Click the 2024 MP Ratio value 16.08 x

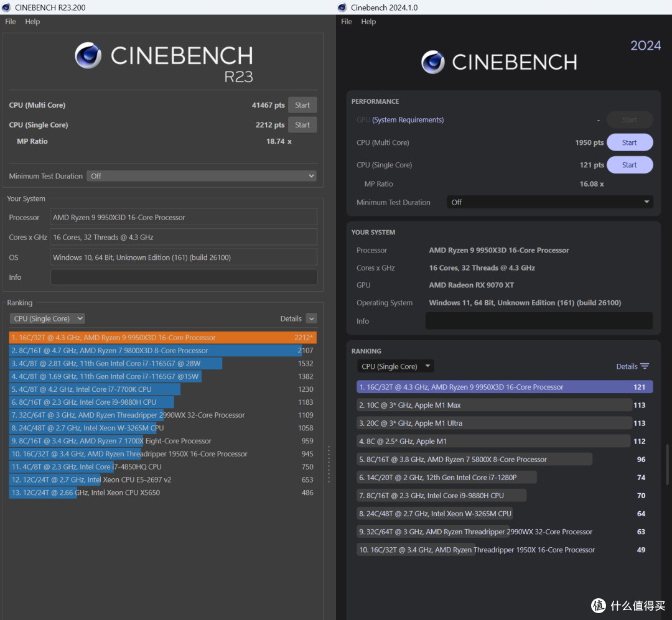tap(592, 184)
